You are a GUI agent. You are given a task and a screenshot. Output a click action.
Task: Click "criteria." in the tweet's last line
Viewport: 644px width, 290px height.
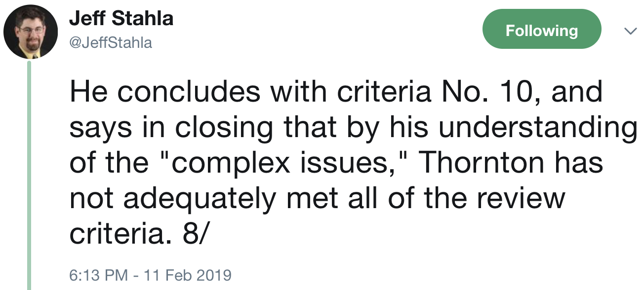click(122, 234)
